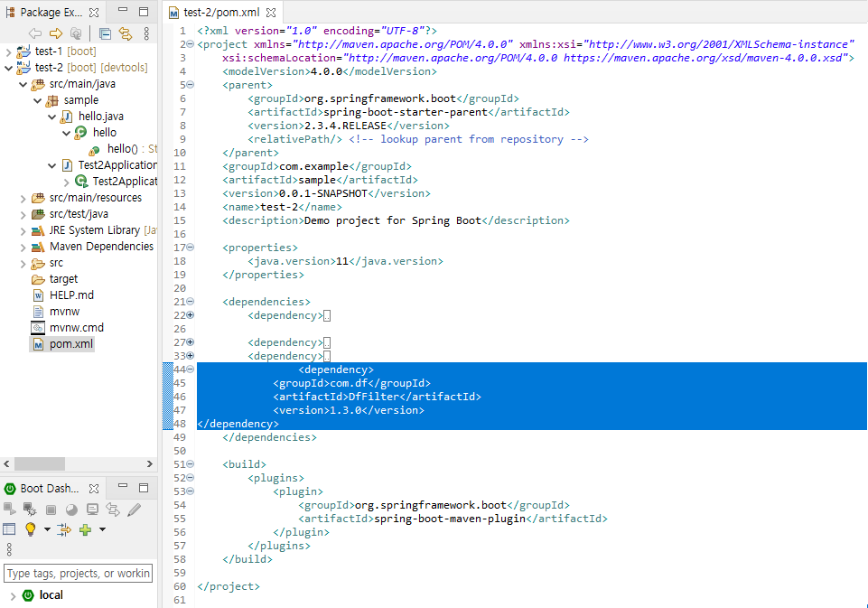This screenshot has width=868, height=608.
Task: Click the filter arrows icon in Boot Dashboard
Action: (x=64, y=529)
